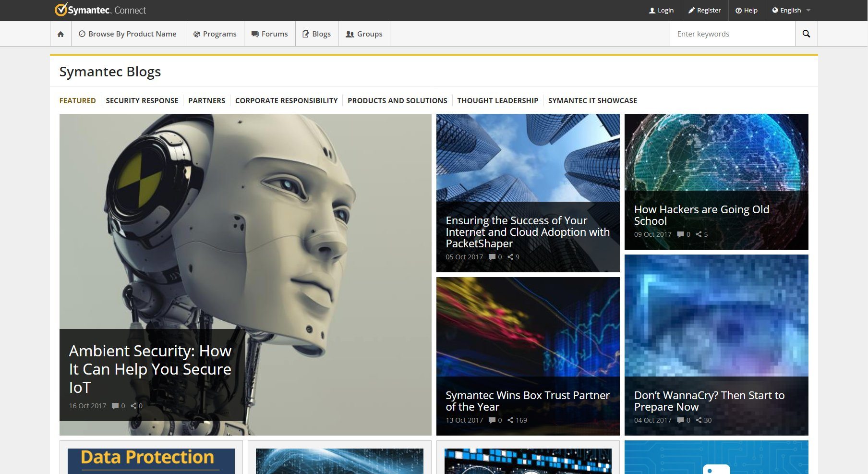Image resolution: width=868 pixels, height=474 pixels.
Task: Click the Login person icon
Action: click(652, 10)
